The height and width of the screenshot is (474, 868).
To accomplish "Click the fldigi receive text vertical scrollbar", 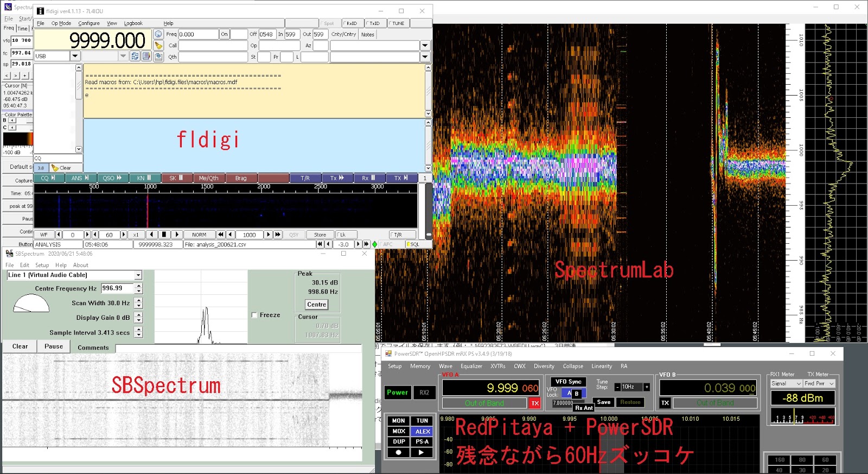I will click(x=428, y=91).
